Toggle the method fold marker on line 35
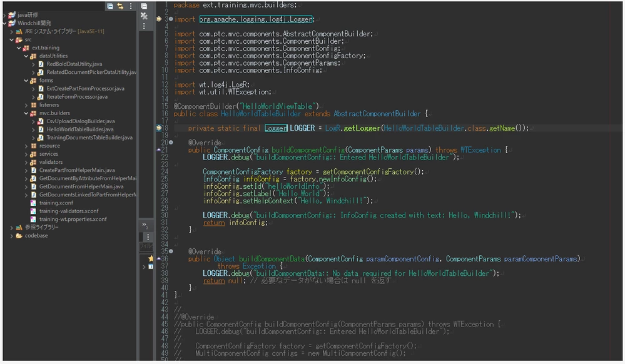The image size is (625, 364). [x=171, y=251]
